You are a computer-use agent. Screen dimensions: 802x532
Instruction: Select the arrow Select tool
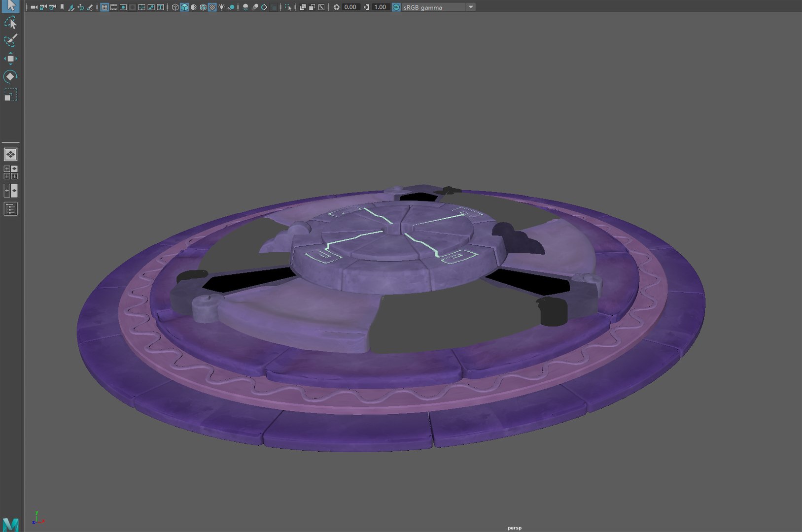coord(10,5)
